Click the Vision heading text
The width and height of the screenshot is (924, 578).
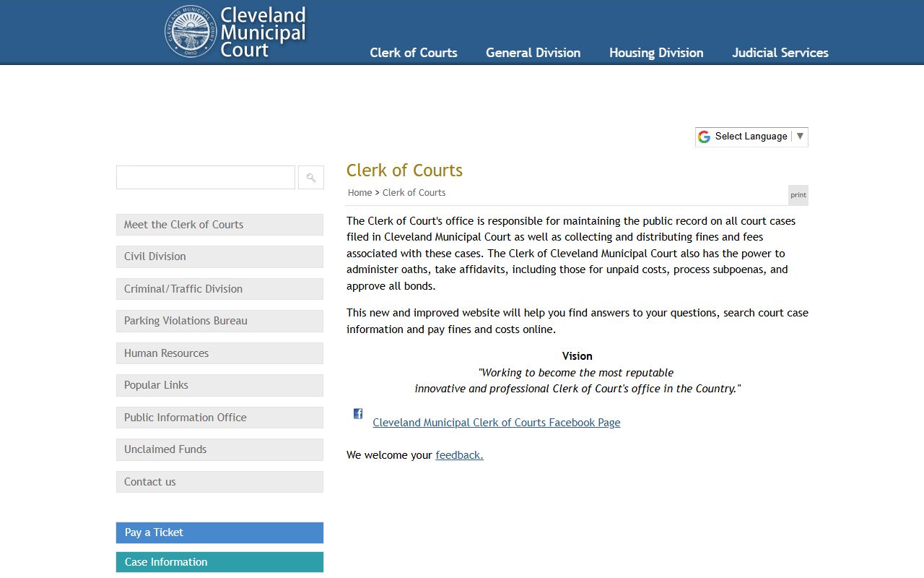point(577,356)
